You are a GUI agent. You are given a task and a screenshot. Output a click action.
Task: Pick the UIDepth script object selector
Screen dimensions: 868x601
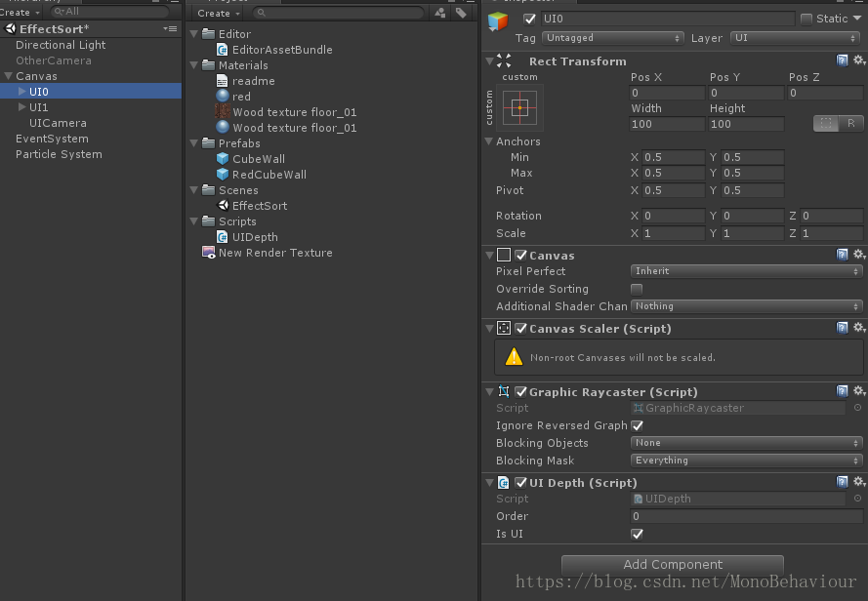click(x=857, y=499)
